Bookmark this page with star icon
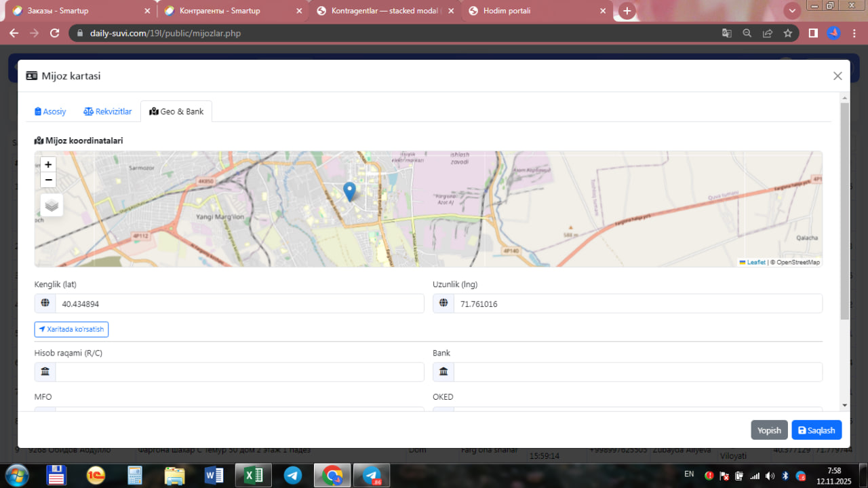Screen dimensions: 868x488 [x=787, y=33]
